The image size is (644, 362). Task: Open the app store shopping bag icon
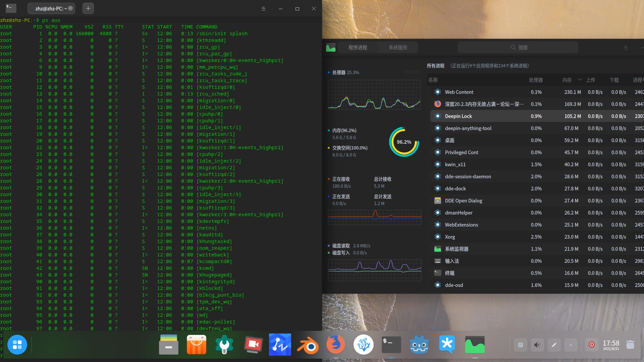(197, 345)
